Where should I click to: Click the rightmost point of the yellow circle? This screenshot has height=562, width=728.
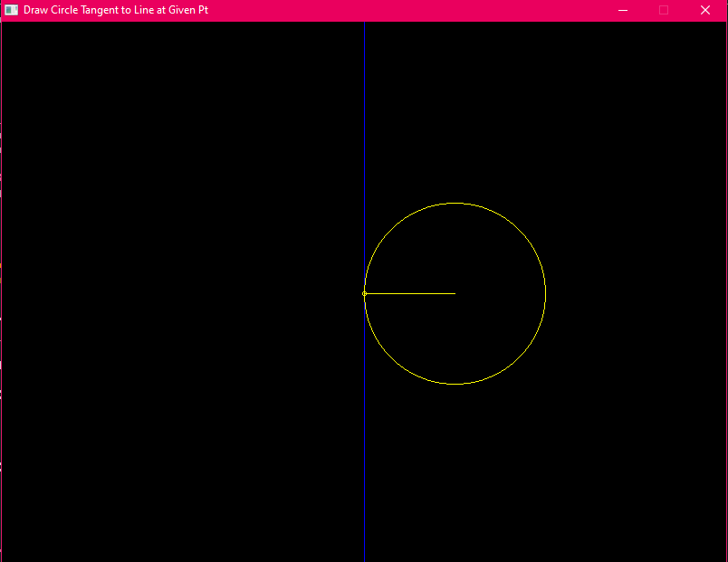pyautogui.click(x=545, y=293)
